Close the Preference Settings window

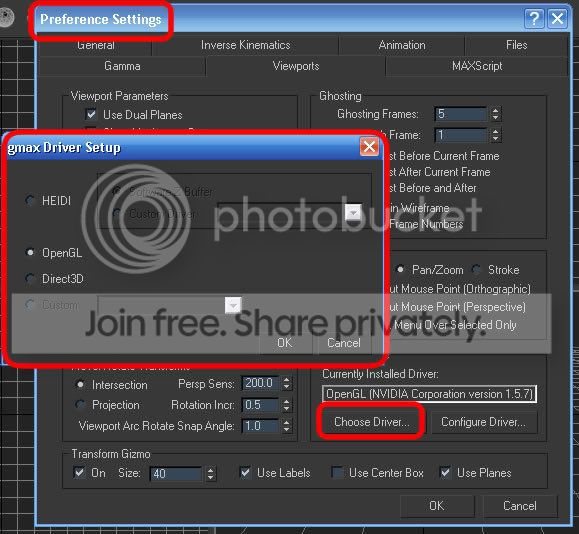(557, 18)
